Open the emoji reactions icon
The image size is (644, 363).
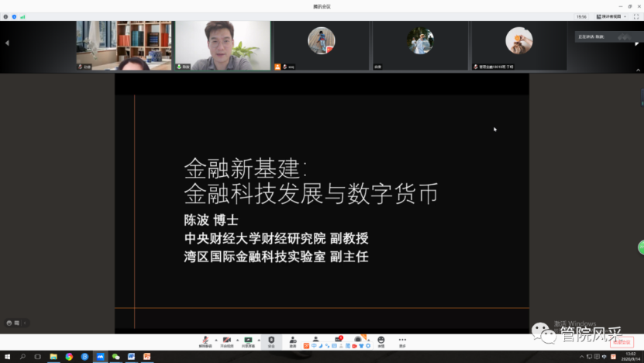click(381, 341)
